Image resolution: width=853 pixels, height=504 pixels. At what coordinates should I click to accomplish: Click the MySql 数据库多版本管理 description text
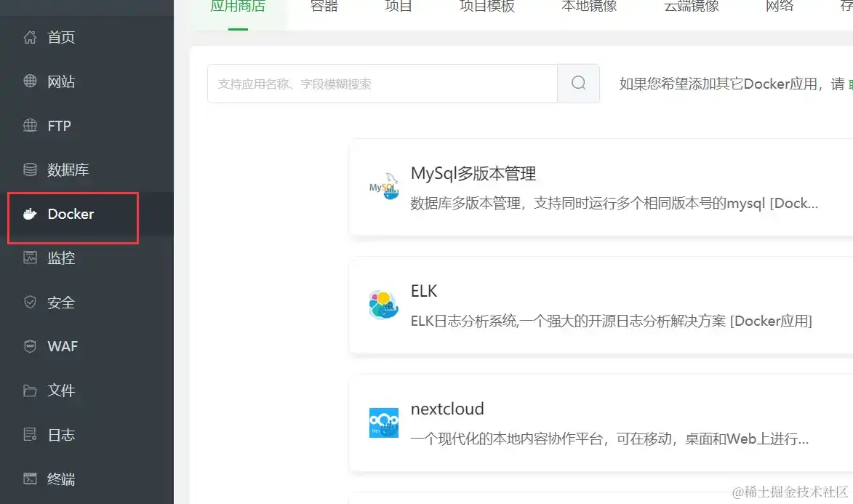pyautogui.click(x=614, y=203)
